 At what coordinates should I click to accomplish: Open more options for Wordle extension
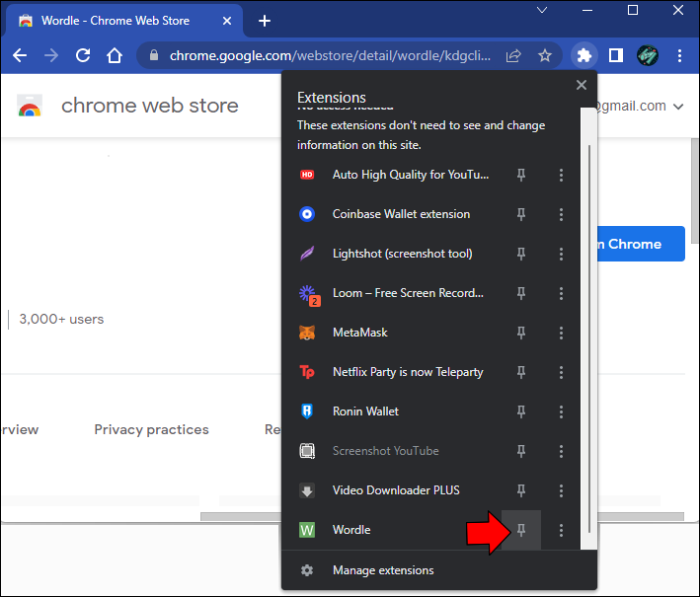click(561, 530)
